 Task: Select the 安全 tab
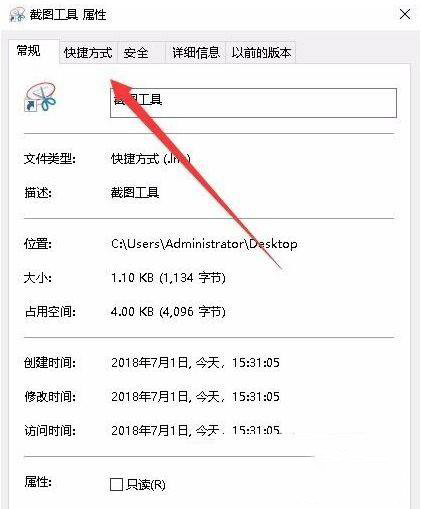point(136,53)
